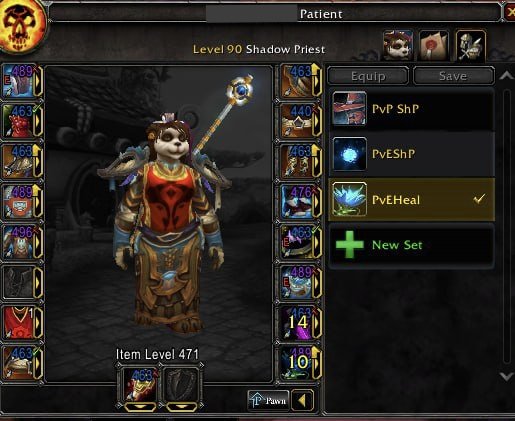The image size is (515, 421).
Task: Select the PvEHeal equipment set
Action: coord(411,200)
